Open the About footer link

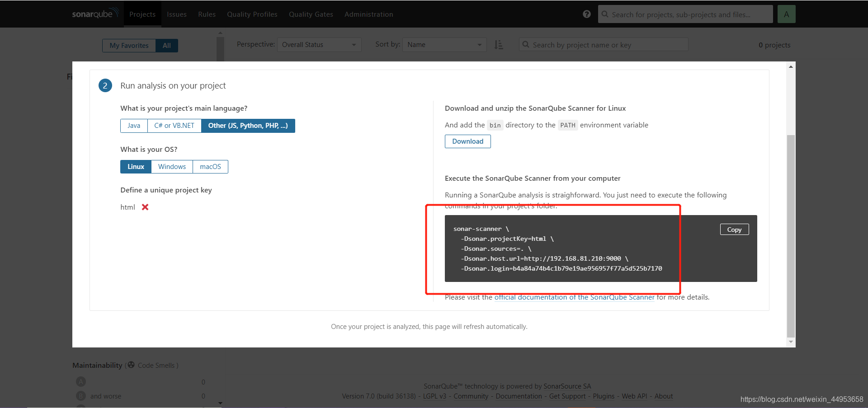[x=664, y=396]
